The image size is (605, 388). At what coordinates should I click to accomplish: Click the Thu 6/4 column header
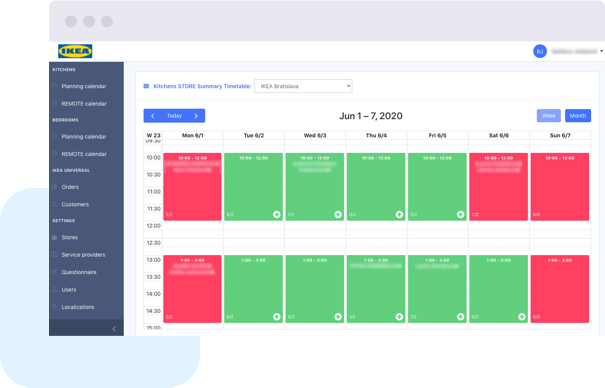coord(376,135)
